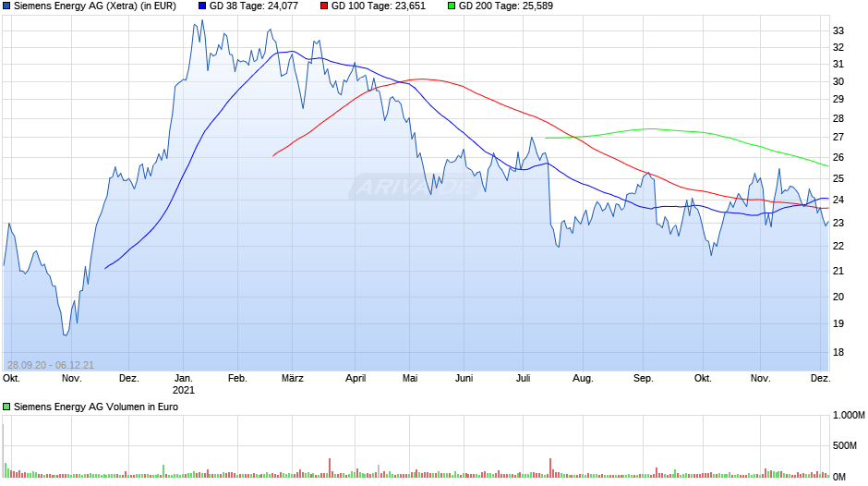Click the 'Dez.' label at chart's right end
This screenshot has height=486, width=868.
[820, 379]
